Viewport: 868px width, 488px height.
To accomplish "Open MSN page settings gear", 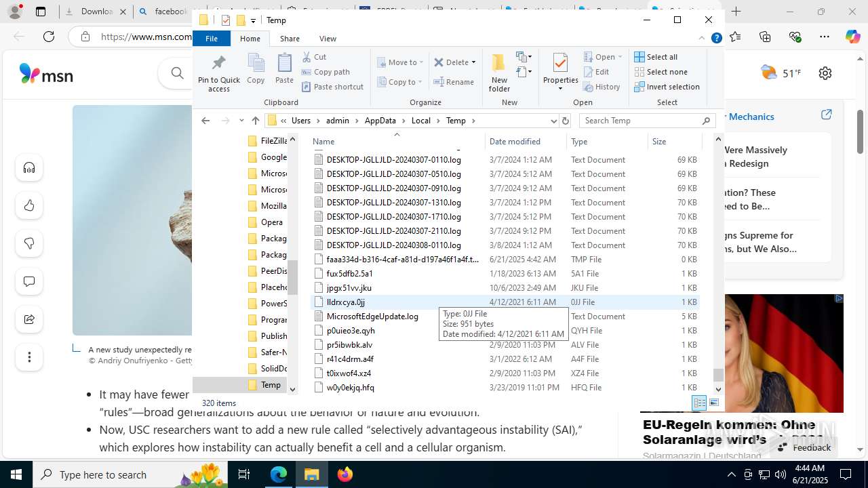I will 825,73.
